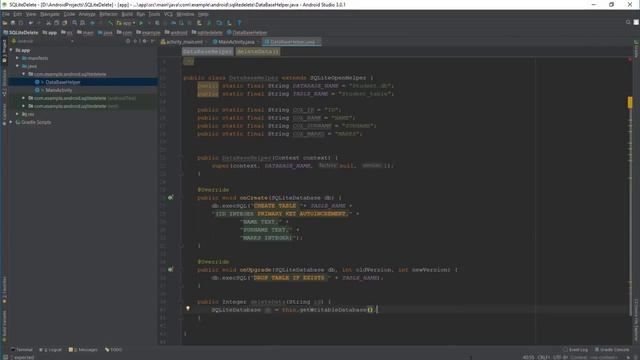Run the app with green play icon
The width and height of the screenshot is (640, 360).
(x=141, y=23)
